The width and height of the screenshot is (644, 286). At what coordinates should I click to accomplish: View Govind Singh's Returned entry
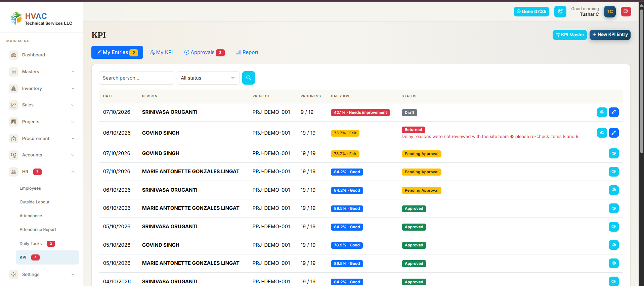click(x=602, y=133)
